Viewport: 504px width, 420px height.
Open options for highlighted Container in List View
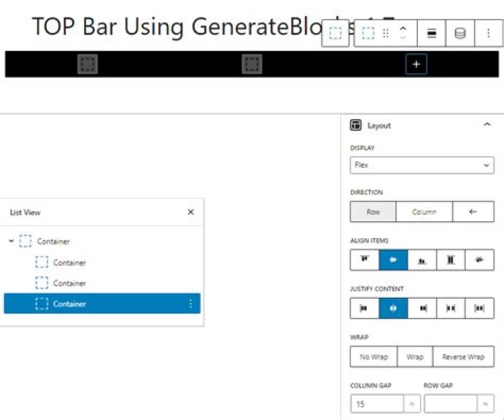coord(190,304)
